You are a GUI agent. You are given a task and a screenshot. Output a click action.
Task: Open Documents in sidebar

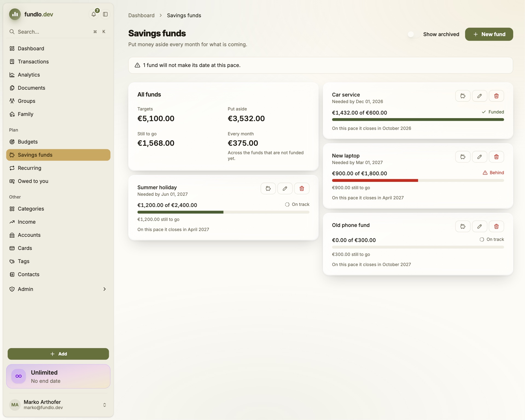click(58, 88)
